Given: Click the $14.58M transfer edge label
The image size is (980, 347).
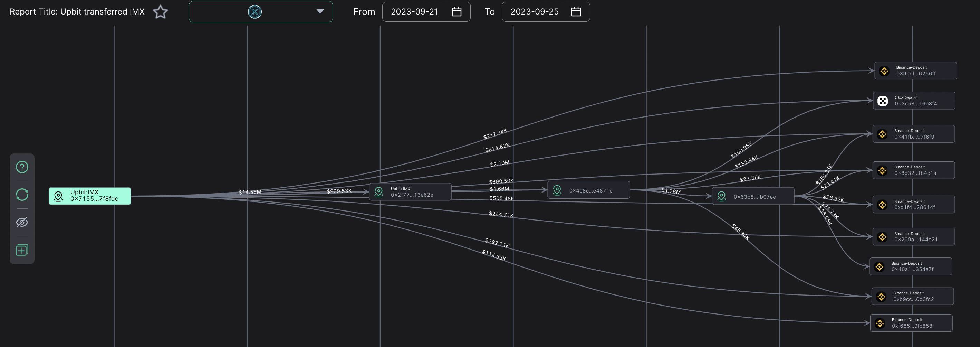Looking at the screenshot, I should point(250,192).
